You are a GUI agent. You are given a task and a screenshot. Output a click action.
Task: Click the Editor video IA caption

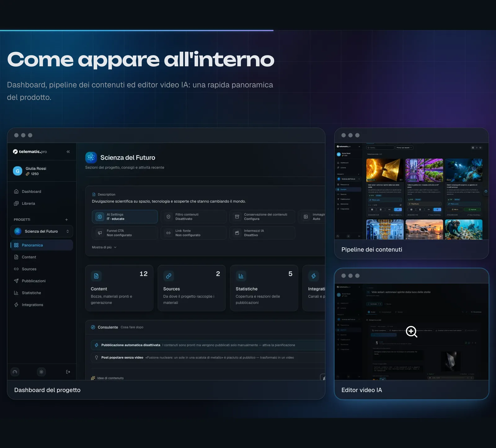(362, 390)
